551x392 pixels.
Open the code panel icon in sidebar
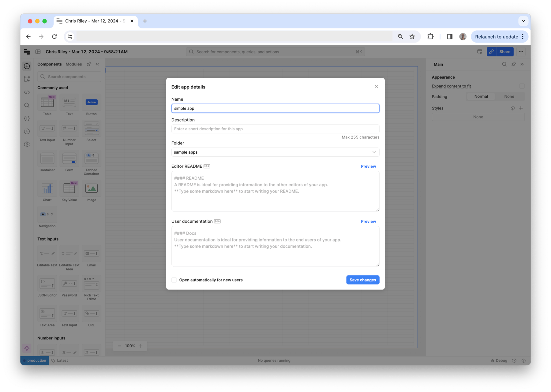click(27, 92)
